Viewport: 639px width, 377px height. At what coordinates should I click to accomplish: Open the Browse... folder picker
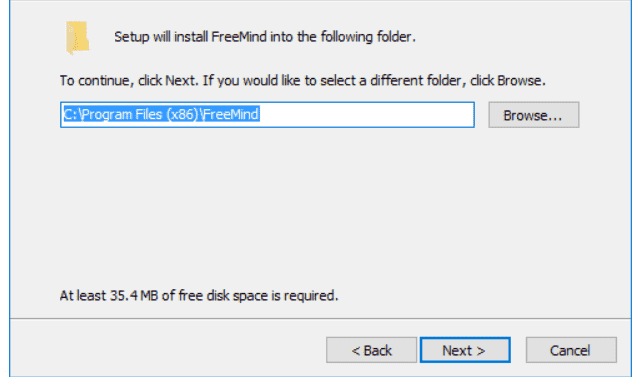[x=533, y=115]
